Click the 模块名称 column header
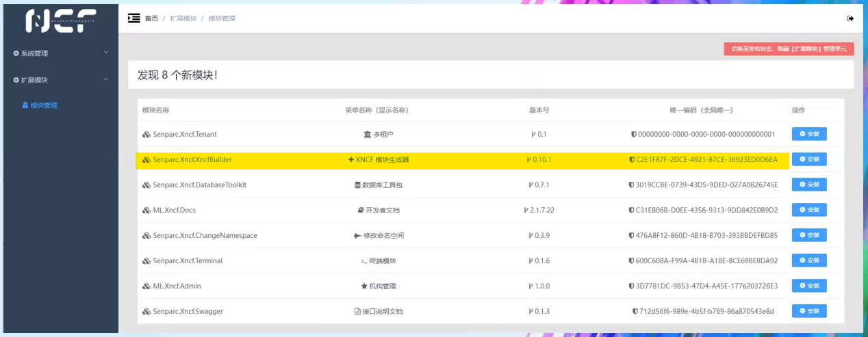 coord(156,110)
